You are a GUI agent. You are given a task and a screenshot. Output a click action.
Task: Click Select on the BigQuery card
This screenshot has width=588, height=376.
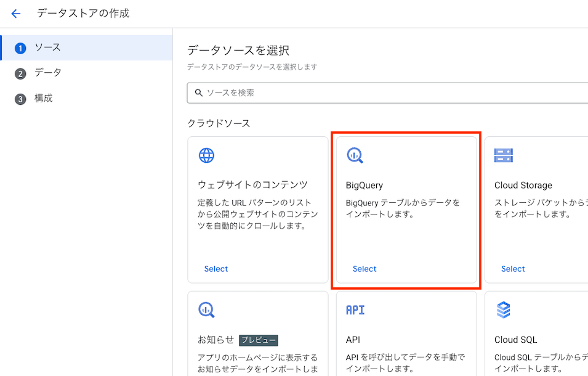pyautogui.click(x=364, y=269)
